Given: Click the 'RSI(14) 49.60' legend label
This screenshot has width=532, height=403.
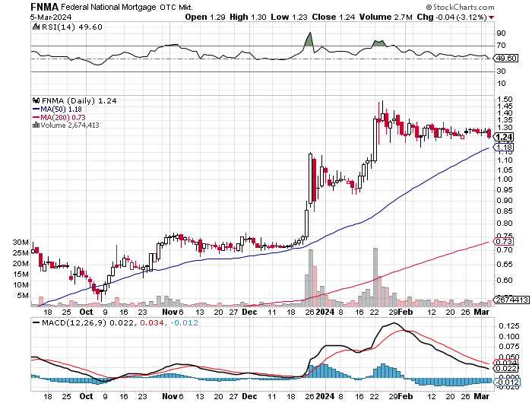Looking at the screenshot, I should 71,27.
